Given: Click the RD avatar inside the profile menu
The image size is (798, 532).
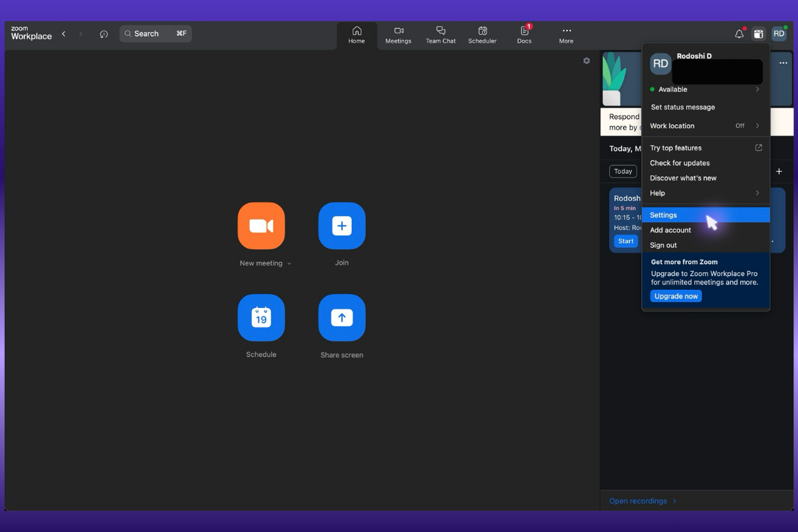Looking at the screenshot, I should click(x=660, y=64).
